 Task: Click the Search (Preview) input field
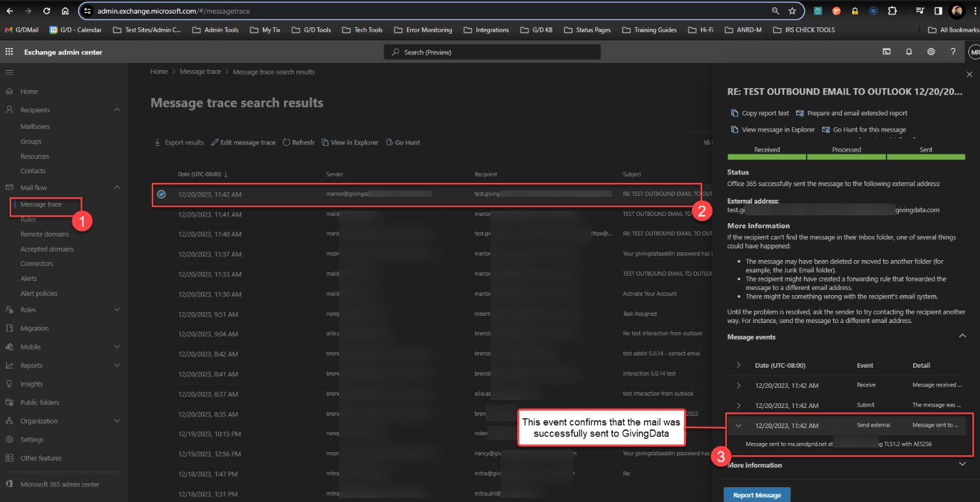tap(492, 52)
